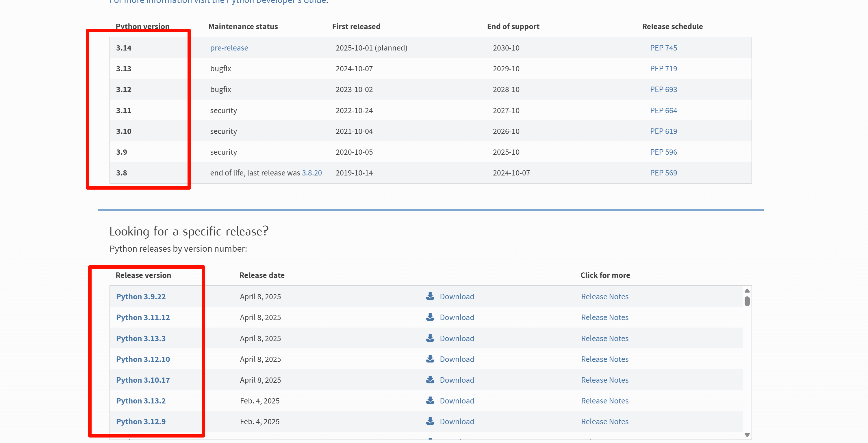Click download icon for Python 3.11.12
The height and width of the screenshot is (443, 868).
(430, 317)
